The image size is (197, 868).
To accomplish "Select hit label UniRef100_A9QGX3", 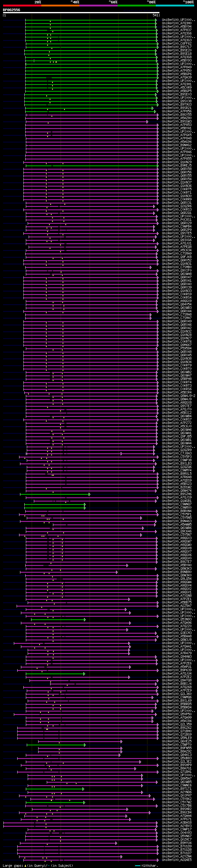I will [177, 538].
